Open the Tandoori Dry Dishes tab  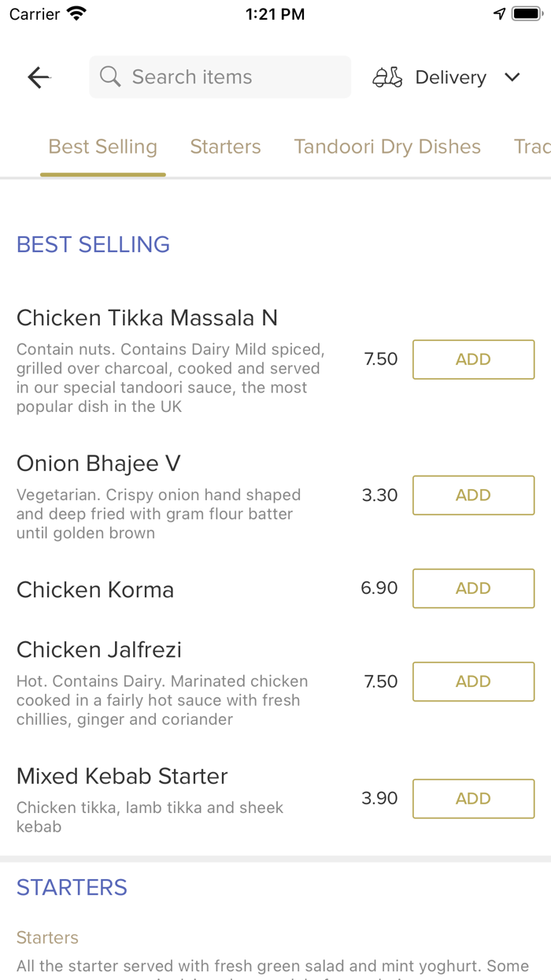click(387, 147)
